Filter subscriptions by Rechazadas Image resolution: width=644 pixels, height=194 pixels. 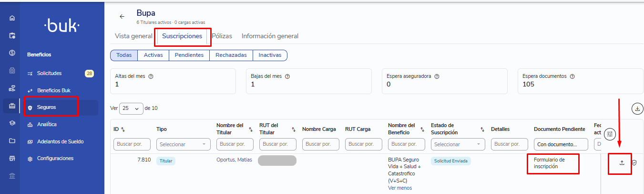(231, 55)
